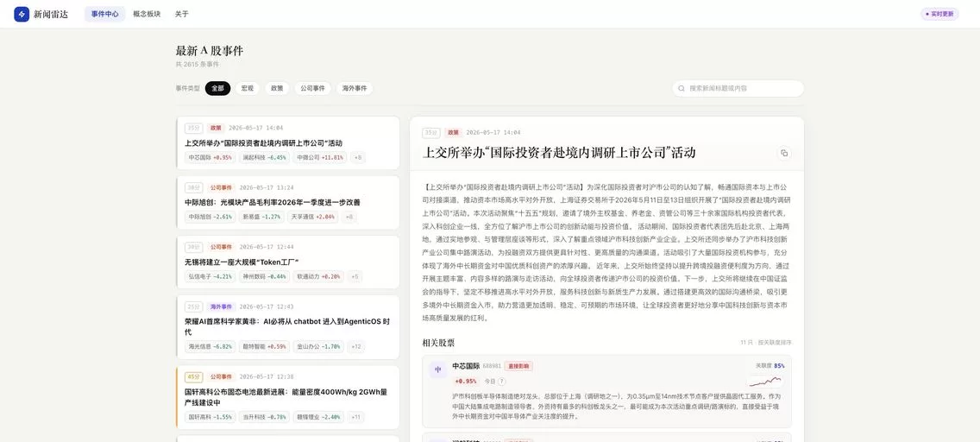Click the 金山办公 -1.70% stock chip

[318, 346]
